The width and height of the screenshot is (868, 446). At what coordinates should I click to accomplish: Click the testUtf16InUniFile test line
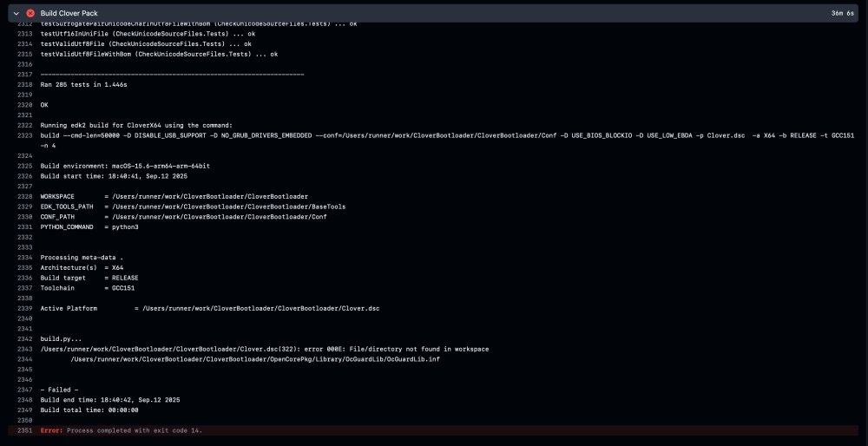(x=148, y=34)
